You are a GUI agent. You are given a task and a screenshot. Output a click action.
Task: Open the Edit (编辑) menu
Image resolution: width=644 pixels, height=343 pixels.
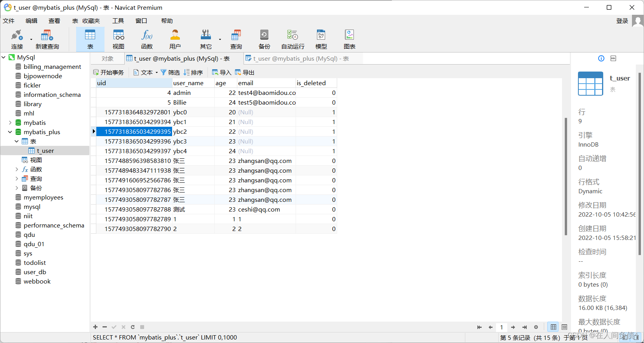(31, 21)
